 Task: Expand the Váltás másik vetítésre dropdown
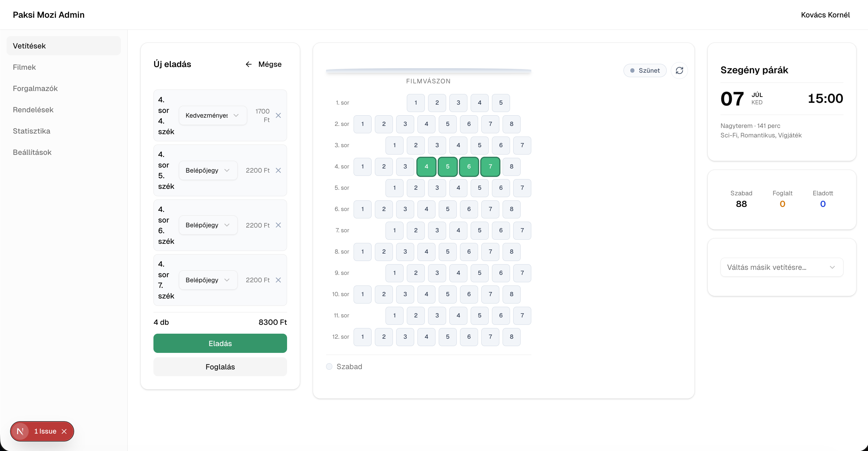tap(782, 267)
